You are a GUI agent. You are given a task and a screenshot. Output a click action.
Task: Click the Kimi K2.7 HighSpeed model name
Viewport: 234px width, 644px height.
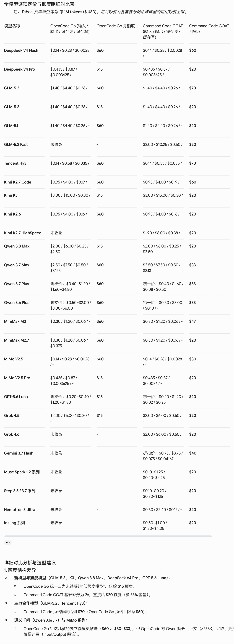pyautogui.click(x=23, y=233)
